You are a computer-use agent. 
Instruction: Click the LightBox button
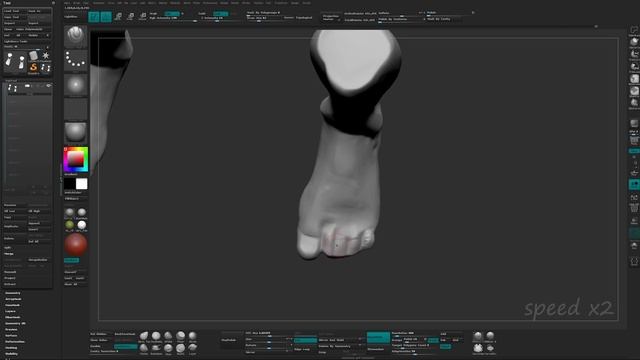71,17
